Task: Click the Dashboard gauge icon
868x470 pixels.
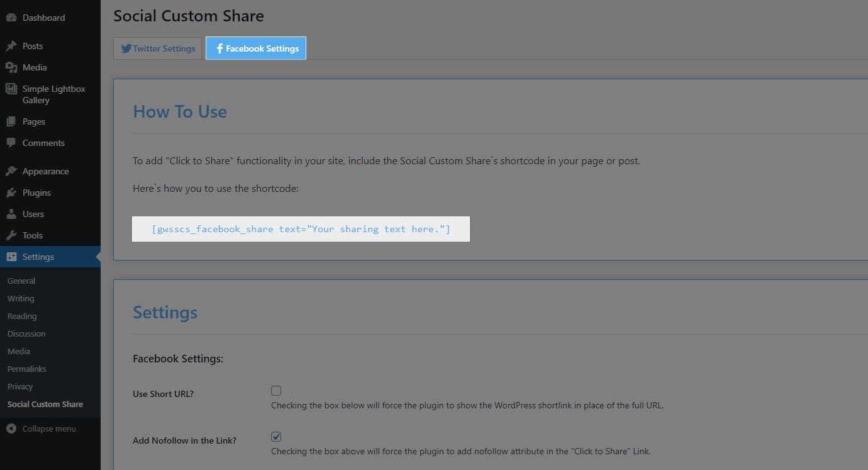Action: pos(11,18)
